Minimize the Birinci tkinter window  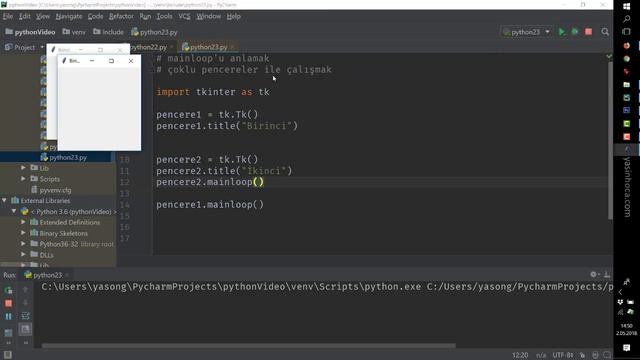(x=92, y=61)
